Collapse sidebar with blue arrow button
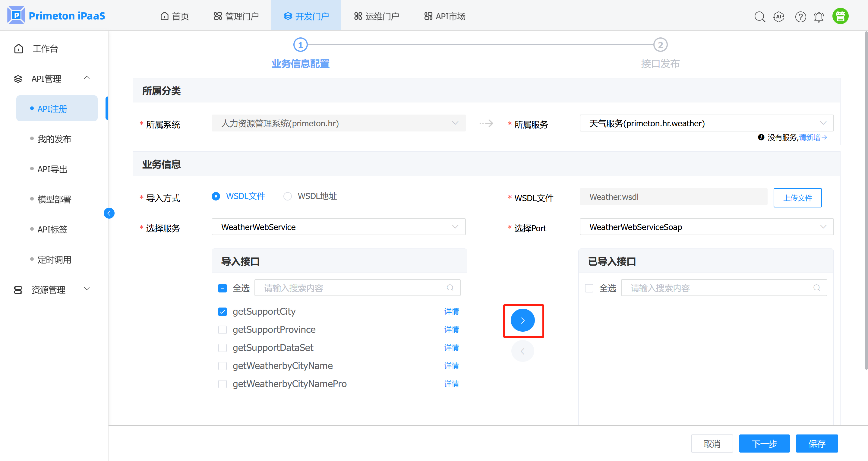Image resolution: width=868 pixels, height=461 pixels. pos(109,213)
